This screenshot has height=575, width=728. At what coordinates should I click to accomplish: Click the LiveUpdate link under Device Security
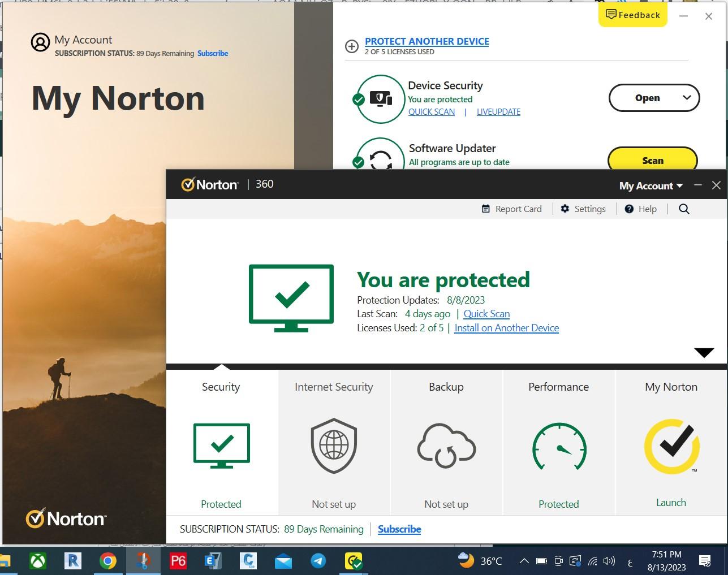498,112
